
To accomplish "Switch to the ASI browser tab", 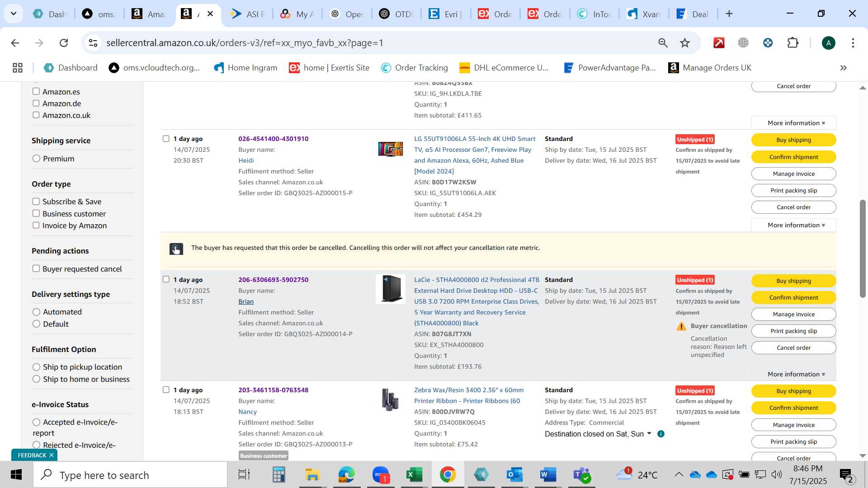I will coord(248,14).
